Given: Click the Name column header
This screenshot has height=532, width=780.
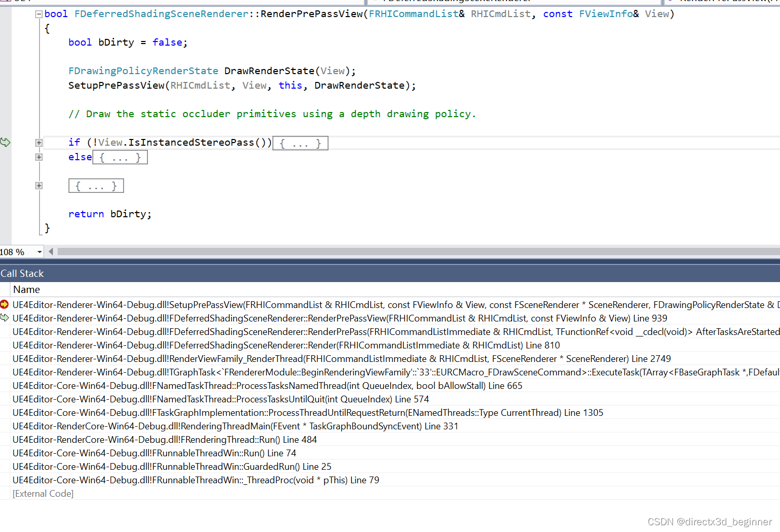Looking at the screenshot, I should tap(26, 289).
